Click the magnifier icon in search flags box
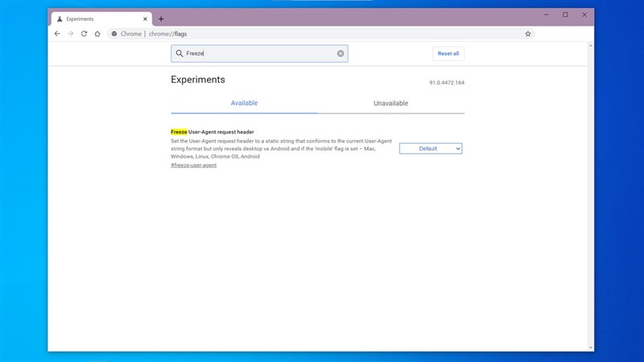This screenshot has width=644, height=362. click(180, 53)
